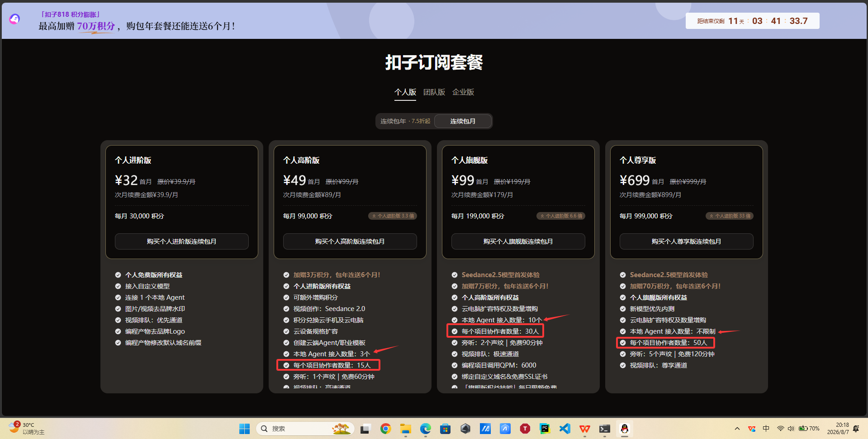
Task: Switch to the 企业版 tab
Action: (x=463, y=92)
